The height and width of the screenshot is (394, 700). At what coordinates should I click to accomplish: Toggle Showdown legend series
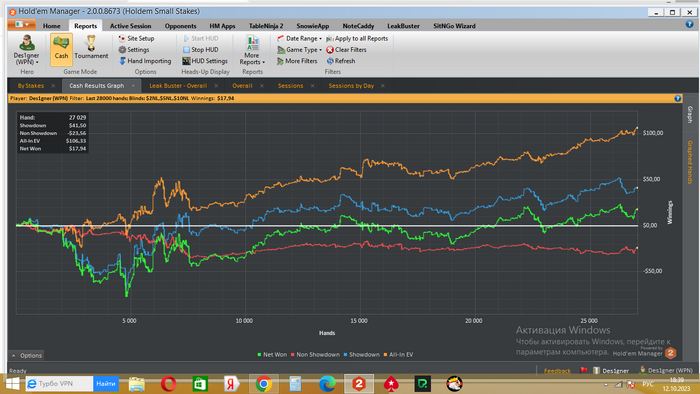pos(362,355)
